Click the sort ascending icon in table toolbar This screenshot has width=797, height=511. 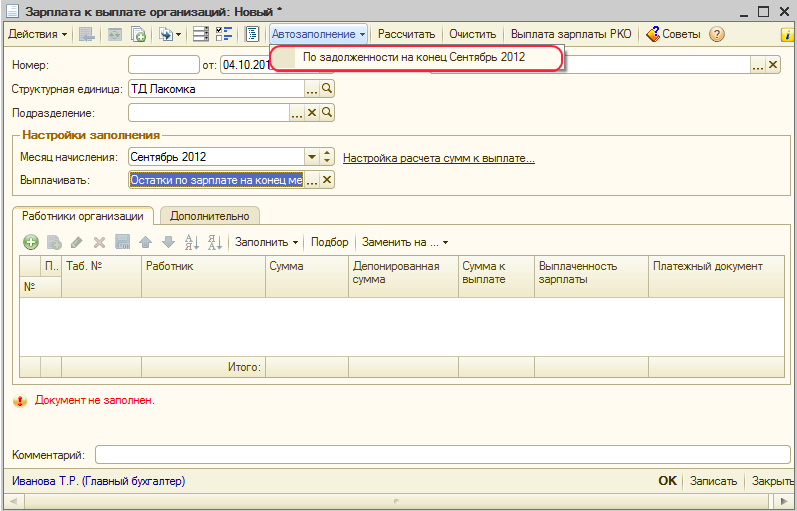pyautogui.click(x=193, y=242)
